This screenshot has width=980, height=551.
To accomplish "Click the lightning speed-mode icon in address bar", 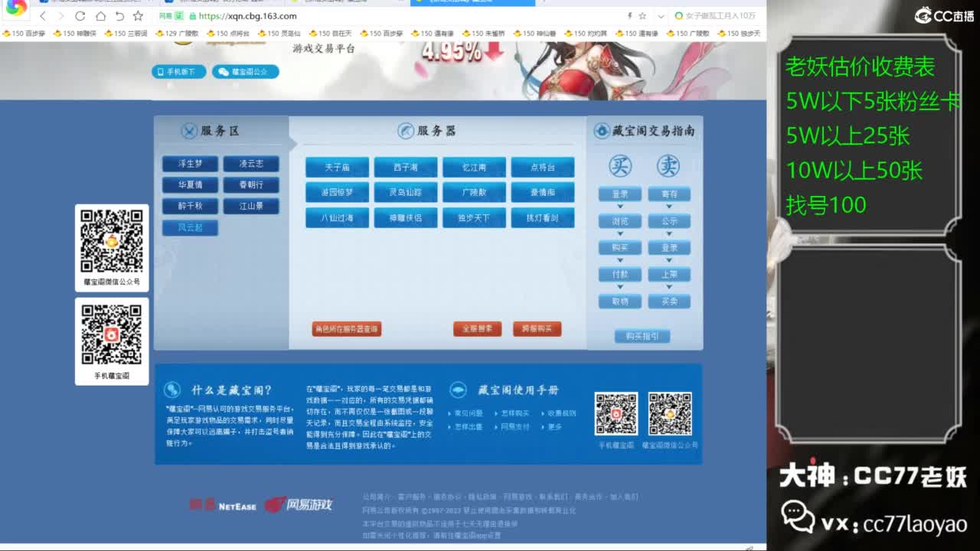I will pyautogui.click(x=630, y=16).
